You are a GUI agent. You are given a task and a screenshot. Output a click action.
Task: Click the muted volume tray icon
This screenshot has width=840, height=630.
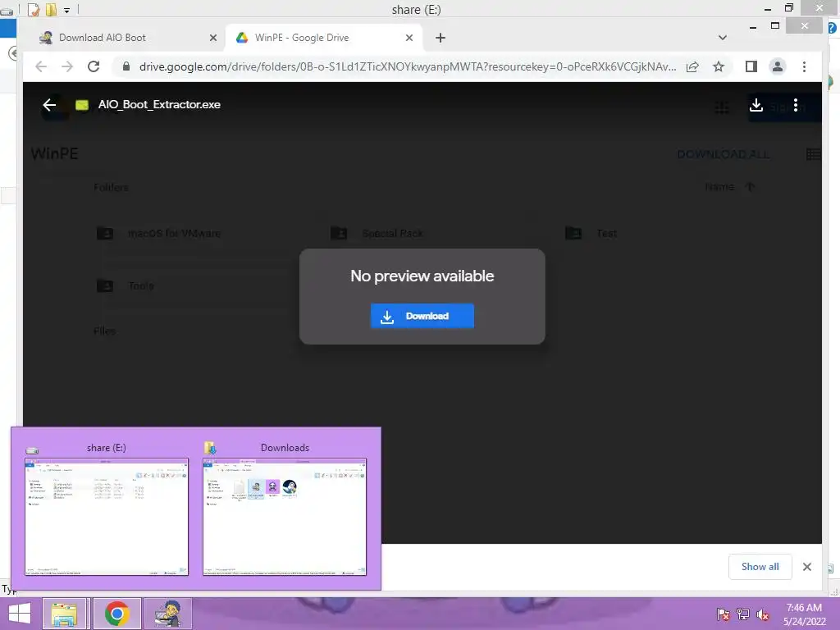click(x=763, y=614)
